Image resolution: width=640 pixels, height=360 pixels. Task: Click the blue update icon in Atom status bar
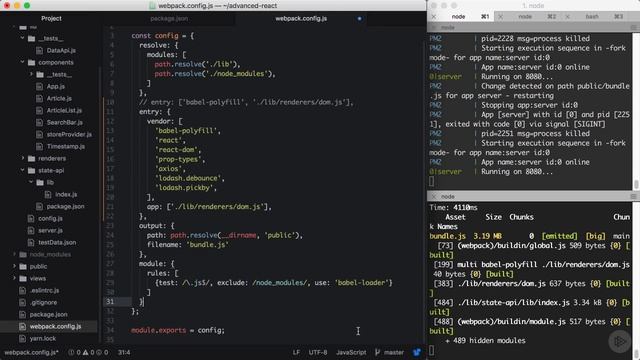tap(417, 352)
